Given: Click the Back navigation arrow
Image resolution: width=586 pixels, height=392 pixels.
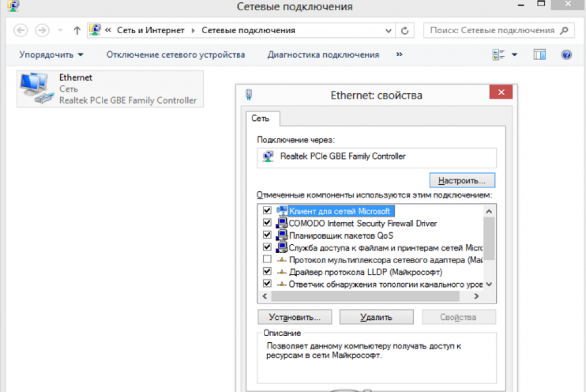Looking at the screenshot, I should (x=21, y=30).
